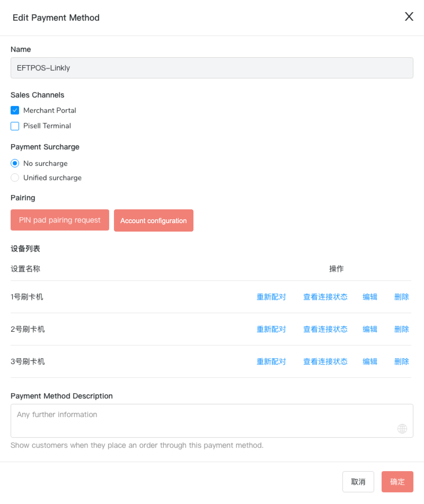The height and width of the screenshot is (504, 424).
Task: Select the 1号刷卡机 device name
Action: click(x=27, y=297)
